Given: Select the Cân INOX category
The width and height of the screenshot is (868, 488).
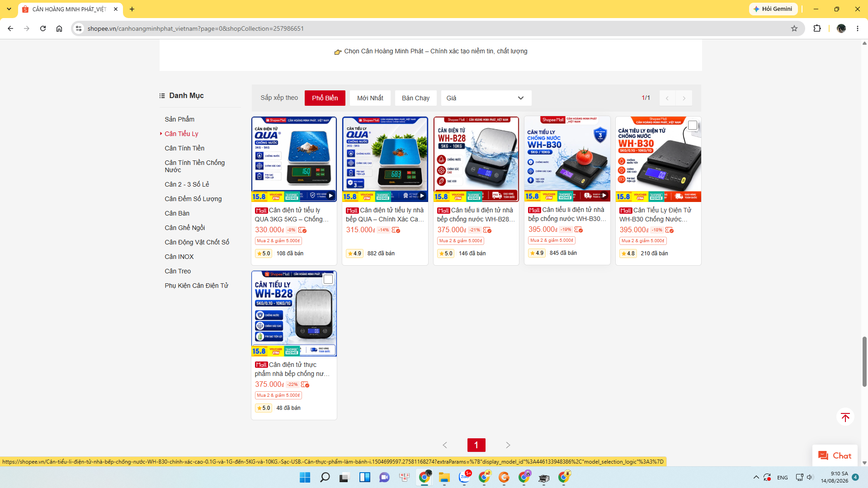Looking at the screenshot, I should tap(179, 257).
